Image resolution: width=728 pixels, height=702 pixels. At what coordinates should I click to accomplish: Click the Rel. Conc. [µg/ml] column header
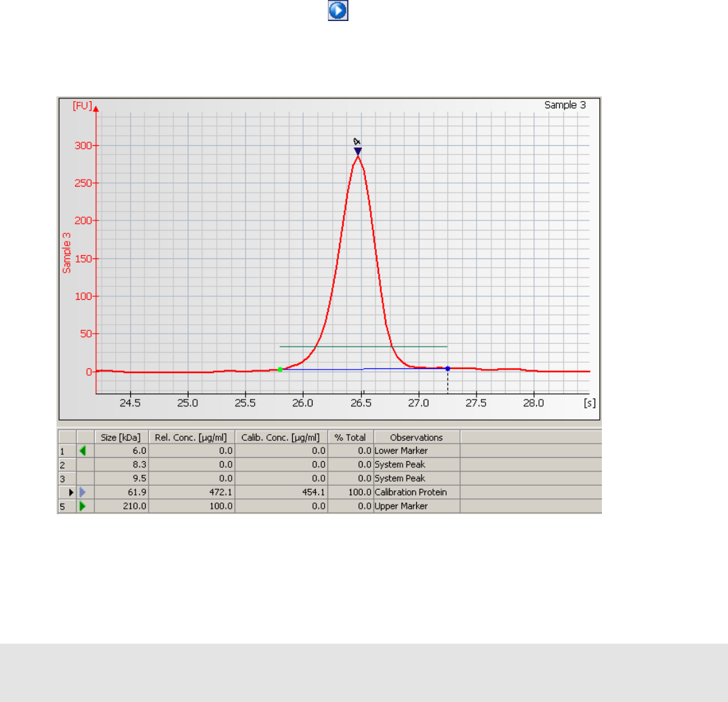point(191,437)
